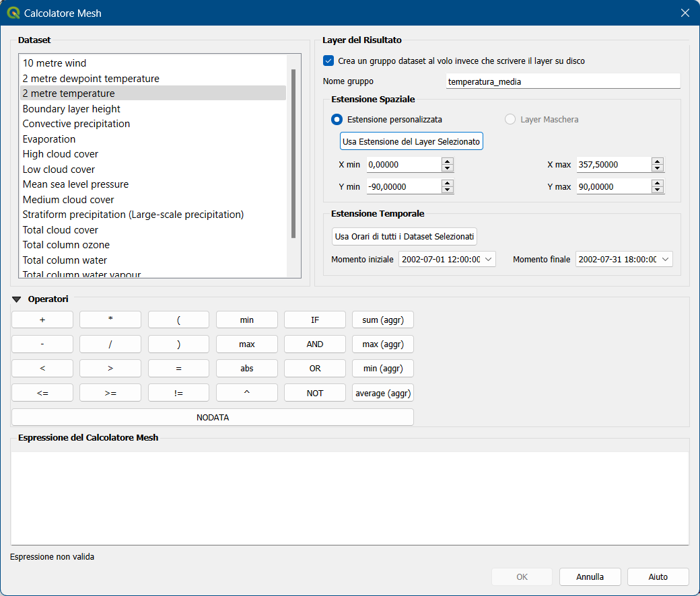Select '2 metre dewpoint temperature' dataset
This screenshot has width=700, height=596.
pyautogui.click(x=153, y=79)
